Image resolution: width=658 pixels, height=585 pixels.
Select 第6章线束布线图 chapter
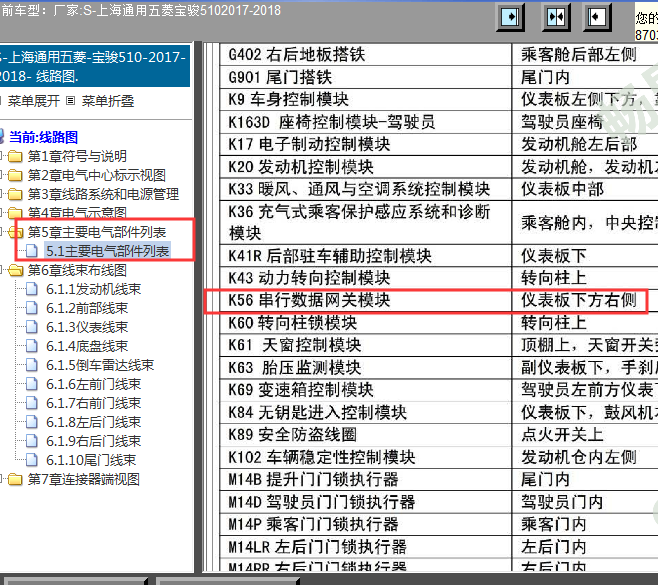pyautogui.click(x=77, y=270)
